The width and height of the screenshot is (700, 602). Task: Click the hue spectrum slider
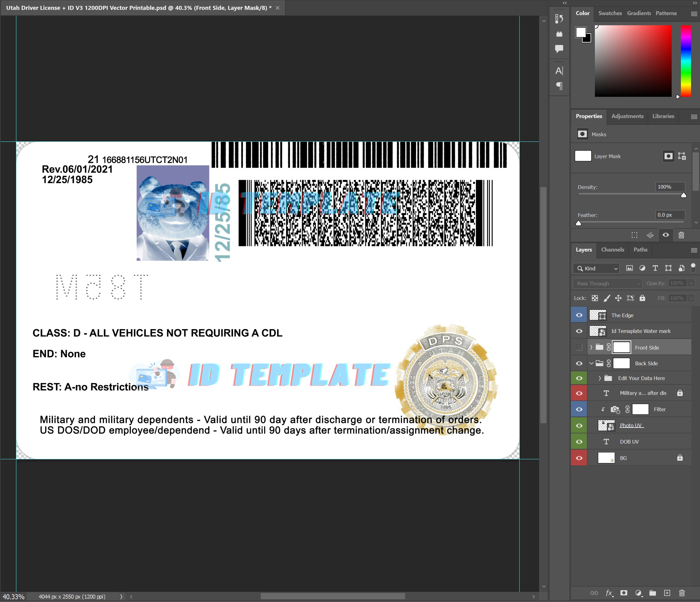[686, 61]
